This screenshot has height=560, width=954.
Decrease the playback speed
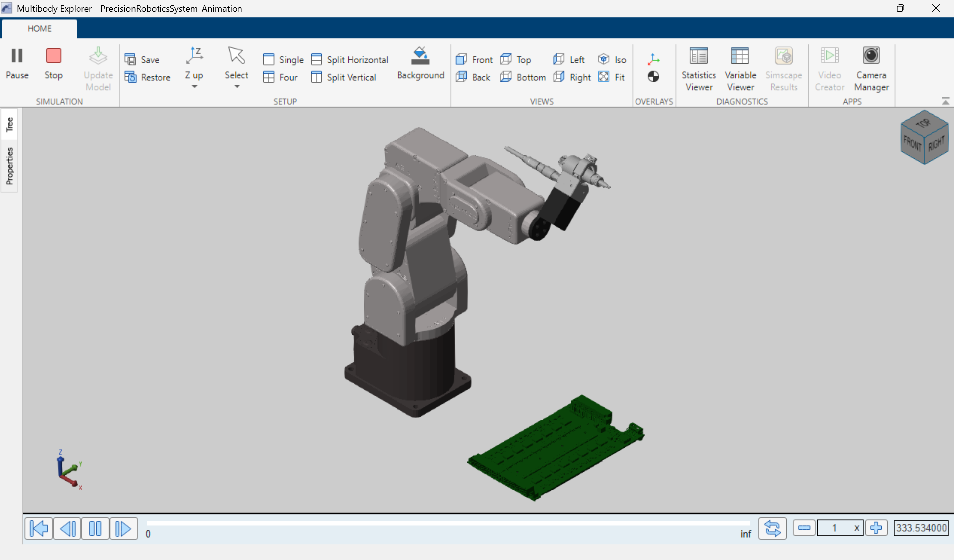805,528
